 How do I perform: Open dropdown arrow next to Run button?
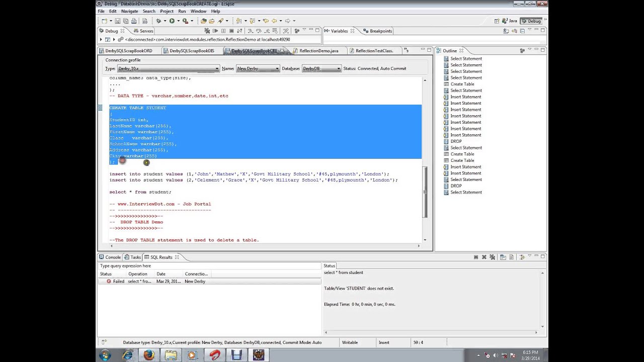[x=178, y=21]
